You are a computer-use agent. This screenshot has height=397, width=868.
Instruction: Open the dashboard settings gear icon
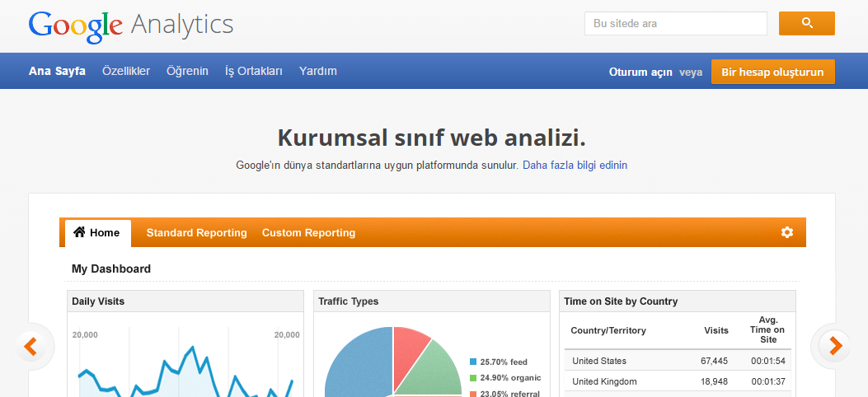[x=786, y=232]
